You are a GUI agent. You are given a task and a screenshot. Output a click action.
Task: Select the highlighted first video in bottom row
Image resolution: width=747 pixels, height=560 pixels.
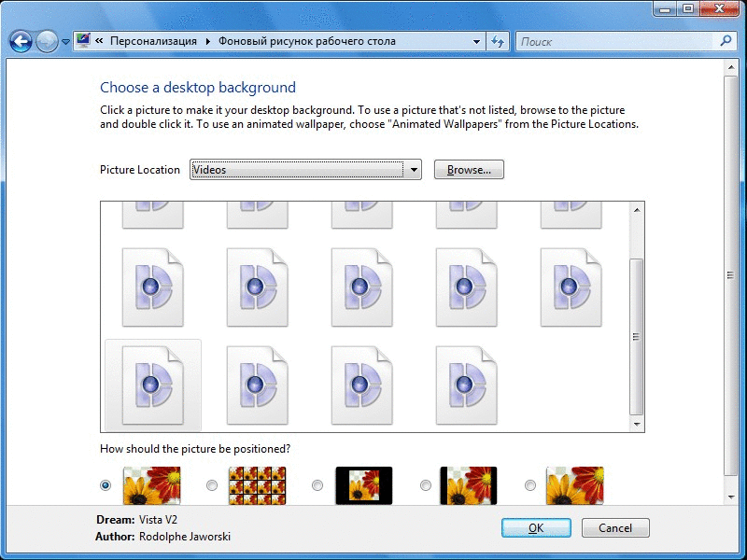pos(152,385)
